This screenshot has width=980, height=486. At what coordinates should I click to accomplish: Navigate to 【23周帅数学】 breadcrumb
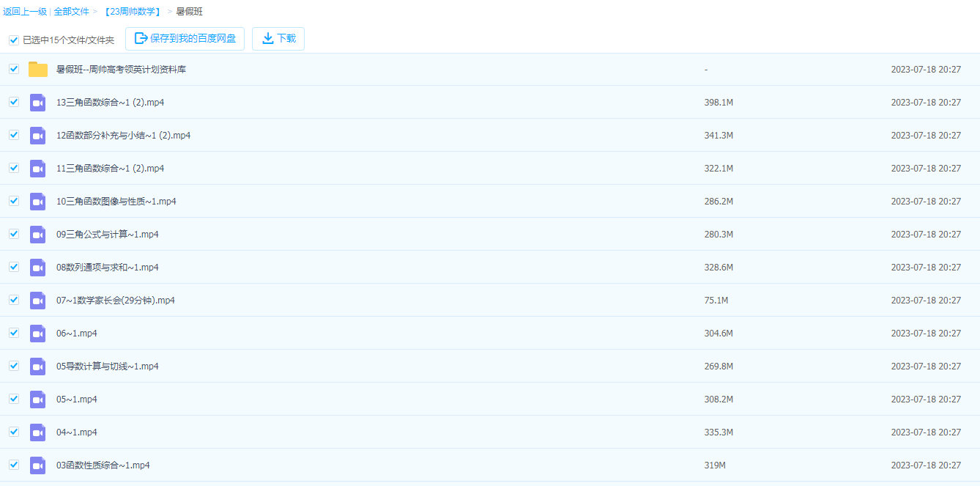(133, 12)
